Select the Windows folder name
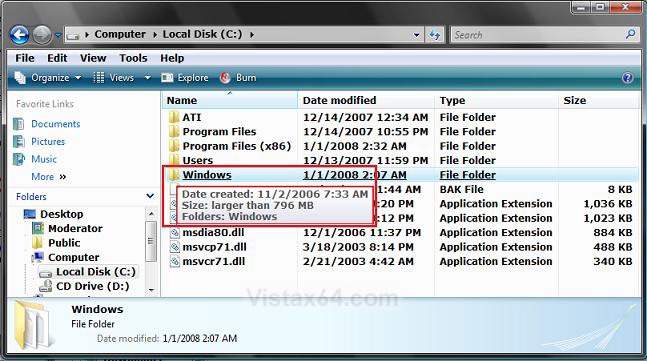The height and width of the screenshot is (361, 647). coord(207,175)
